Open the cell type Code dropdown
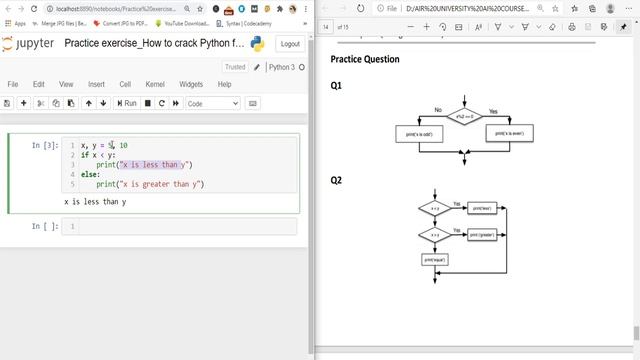This screenshot has width=640, height=360. [x=213, y=104]
